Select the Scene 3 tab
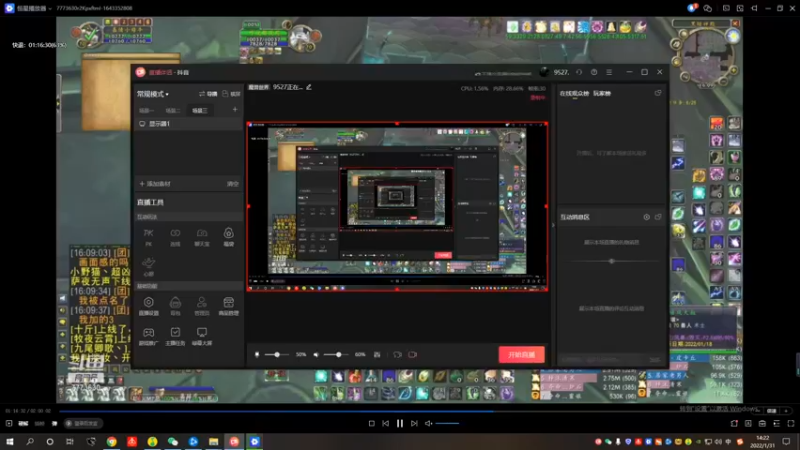The height and width of the screenshot is (450, 800). point(199,110)
